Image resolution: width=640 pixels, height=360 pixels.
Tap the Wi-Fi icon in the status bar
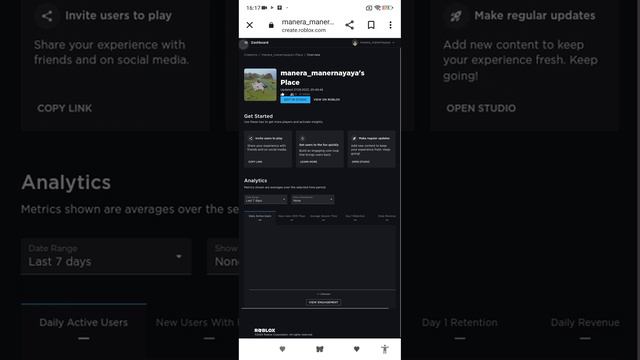[x=378, y=8]
